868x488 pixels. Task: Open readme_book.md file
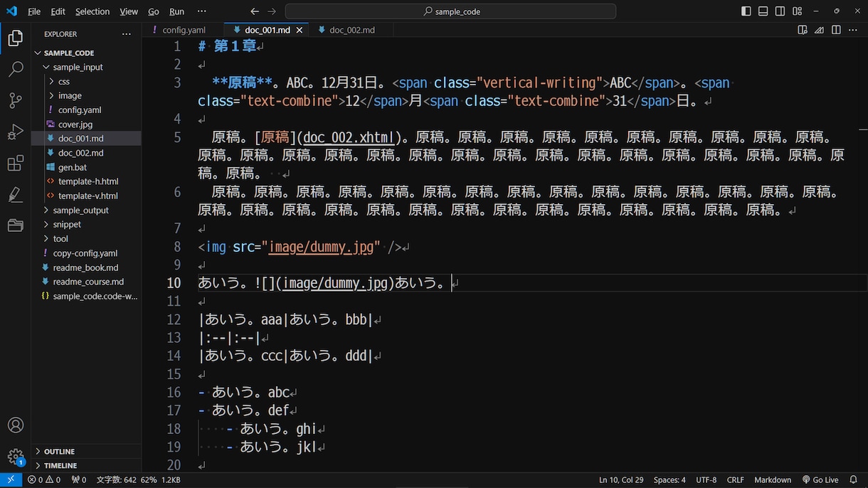pos(86,267)
